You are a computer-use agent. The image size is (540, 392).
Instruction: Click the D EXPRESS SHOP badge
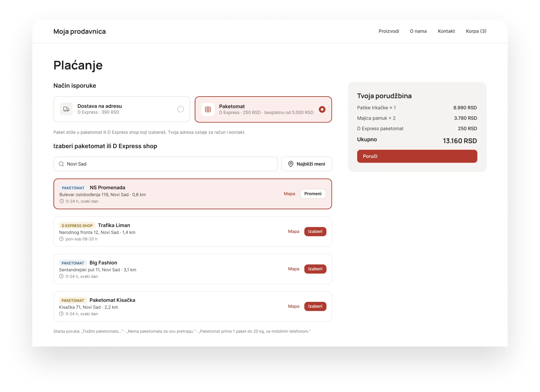tap(77, 226)
